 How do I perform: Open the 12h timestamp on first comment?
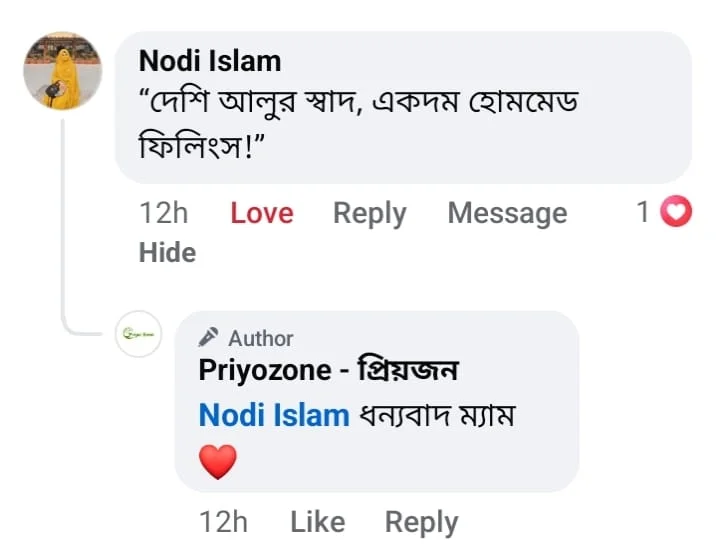click(x=163, y=213)
